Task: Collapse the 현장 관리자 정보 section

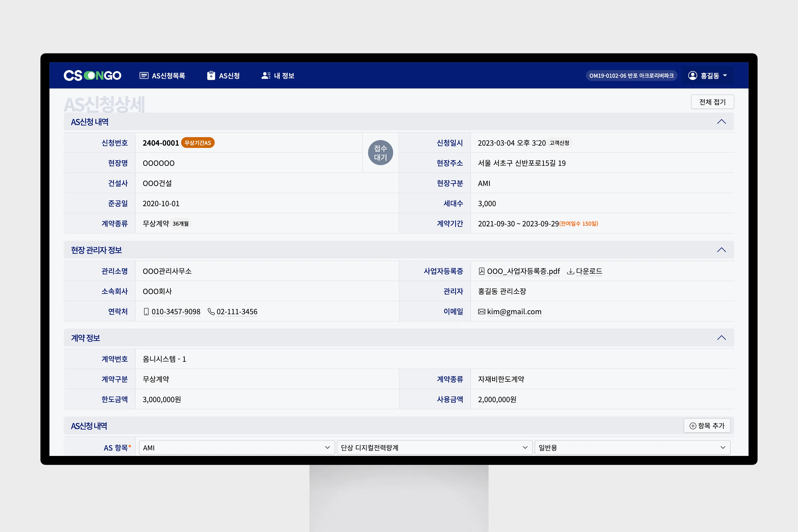Action: [x=721, y=250]
